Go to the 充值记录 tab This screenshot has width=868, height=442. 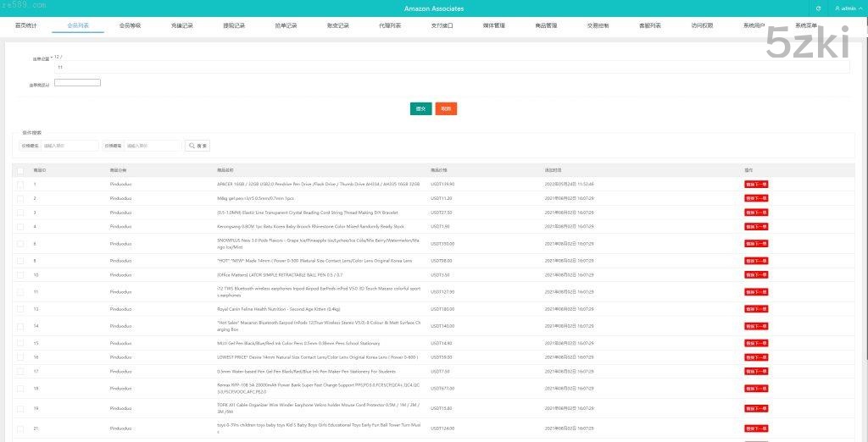[x=181, y=25]
